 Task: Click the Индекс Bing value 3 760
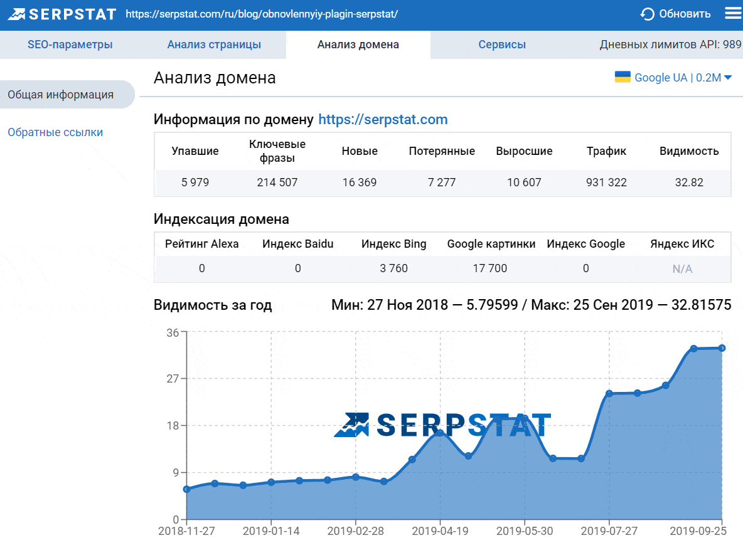393,268
